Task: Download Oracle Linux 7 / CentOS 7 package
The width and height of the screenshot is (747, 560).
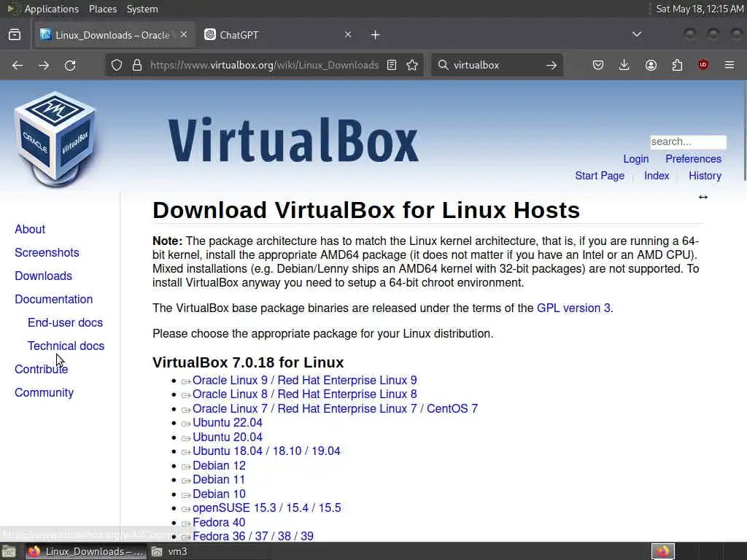Action: tap(335, 408)
